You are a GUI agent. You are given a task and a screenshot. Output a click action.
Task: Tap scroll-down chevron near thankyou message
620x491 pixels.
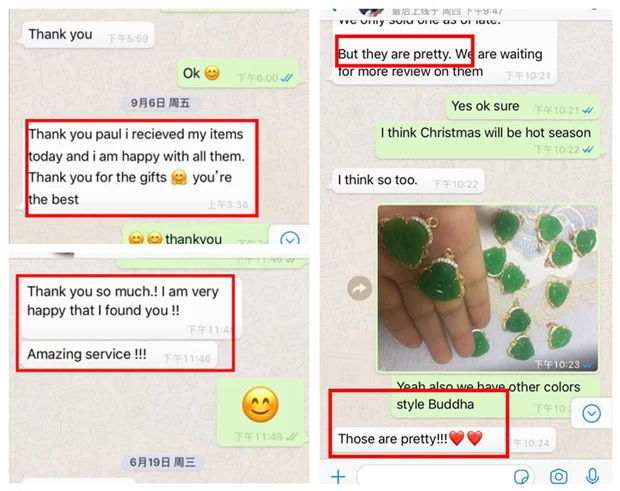(290, 238)
